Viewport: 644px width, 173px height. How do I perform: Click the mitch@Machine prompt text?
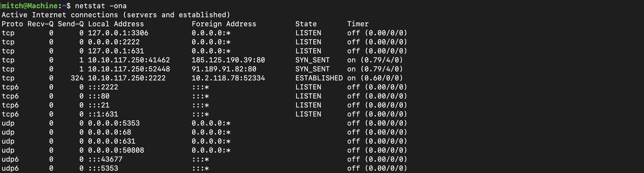pos(30,6)
